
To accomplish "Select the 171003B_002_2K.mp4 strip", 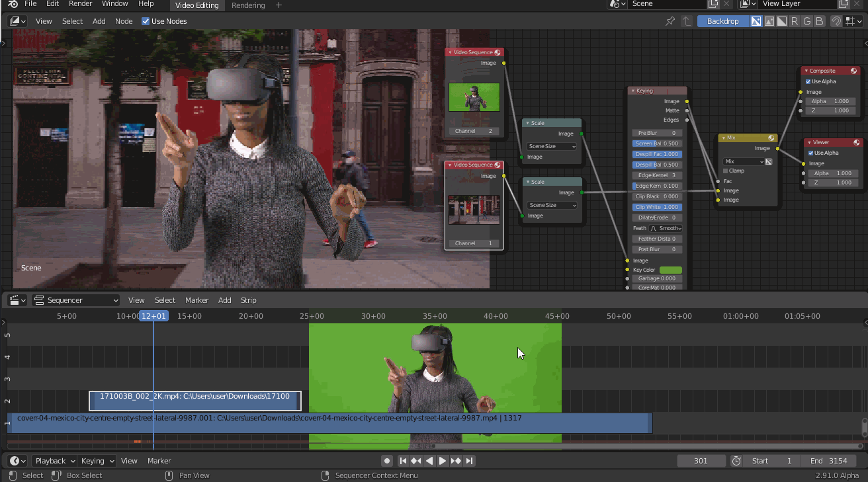I will point(195,401).
